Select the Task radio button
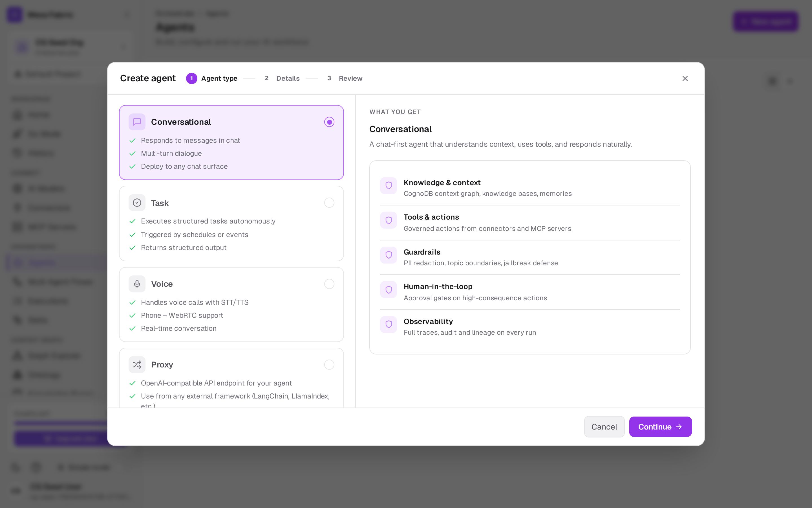812x508 pixels. tap(329, 203)
